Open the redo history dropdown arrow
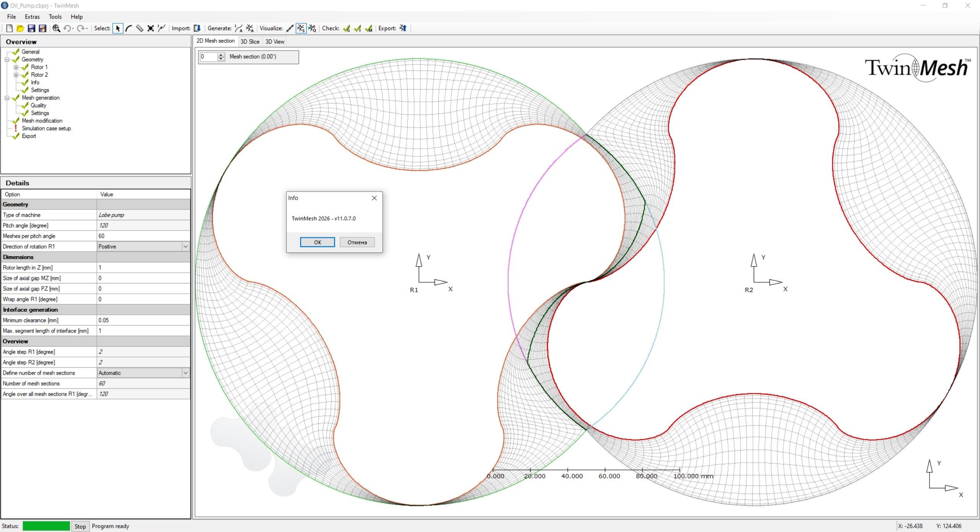Viewport: 980px width, 532px height. (x=87, y=28)
